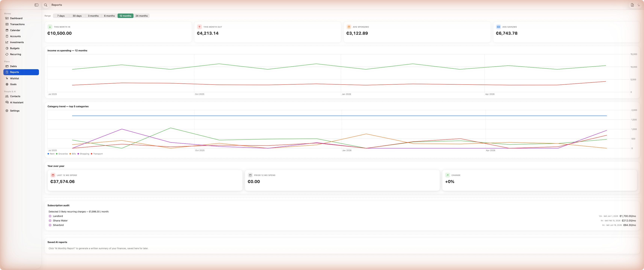Set range to 3 months
644x270 pixels.
(93, 16)
